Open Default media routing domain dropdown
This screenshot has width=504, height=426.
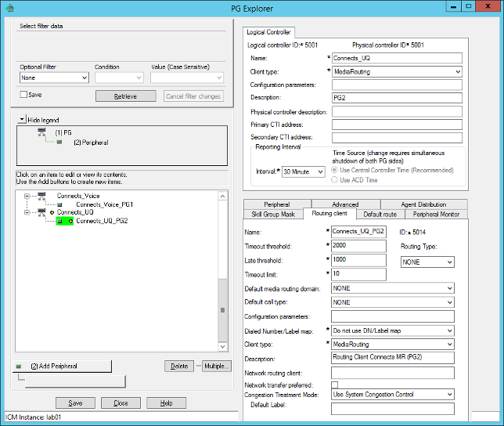point(450,288)
